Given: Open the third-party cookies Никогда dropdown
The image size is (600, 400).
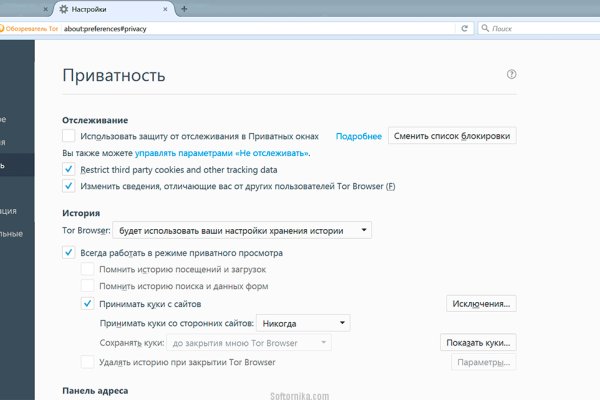Looking at the screenshot, I should (x=303, y=323).
